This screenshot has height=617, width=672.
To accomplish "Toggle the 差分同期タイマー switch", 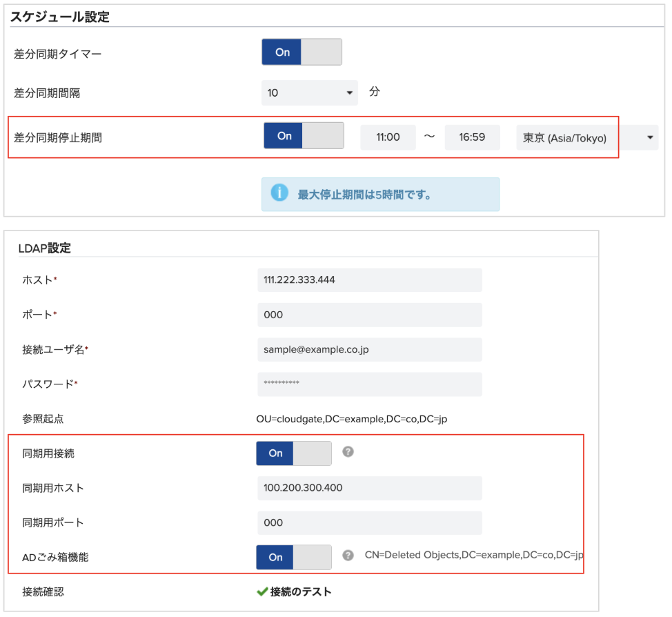I will click(x=302, y=52).
